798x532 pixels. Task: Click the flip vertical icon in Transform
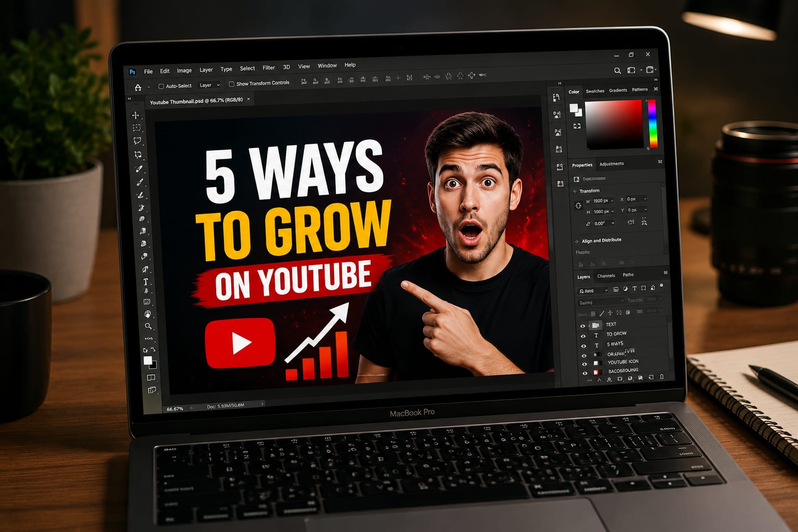point(644,222)
